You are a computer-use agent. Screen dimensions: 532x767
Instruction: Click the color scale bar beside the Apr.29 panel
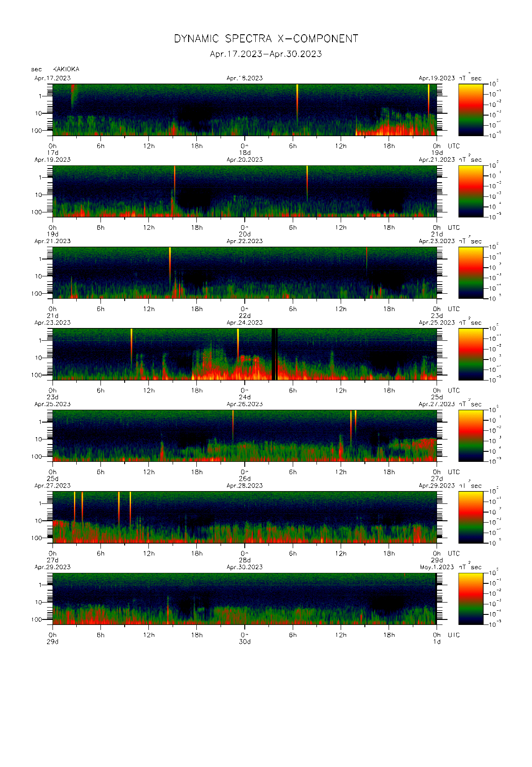point(471,598)
